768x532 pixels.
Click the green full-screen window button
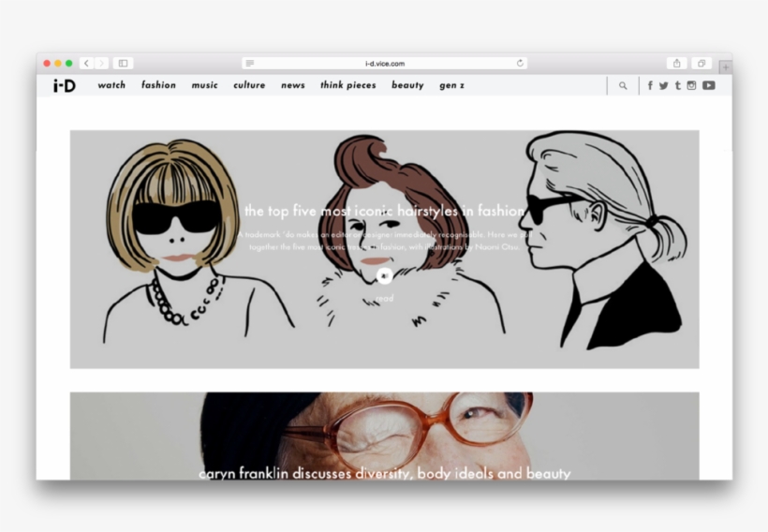(69, 63)
